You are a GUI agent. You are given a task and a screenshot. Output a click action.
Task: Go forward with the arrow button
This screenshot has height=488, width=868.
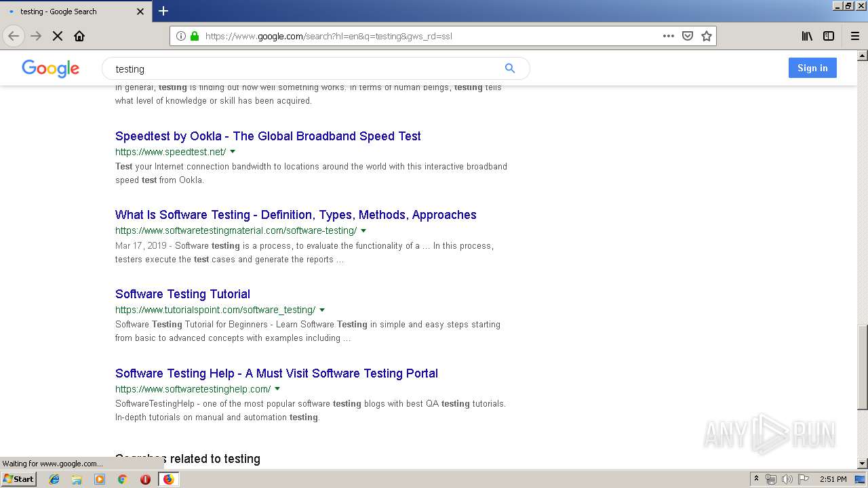36,36
